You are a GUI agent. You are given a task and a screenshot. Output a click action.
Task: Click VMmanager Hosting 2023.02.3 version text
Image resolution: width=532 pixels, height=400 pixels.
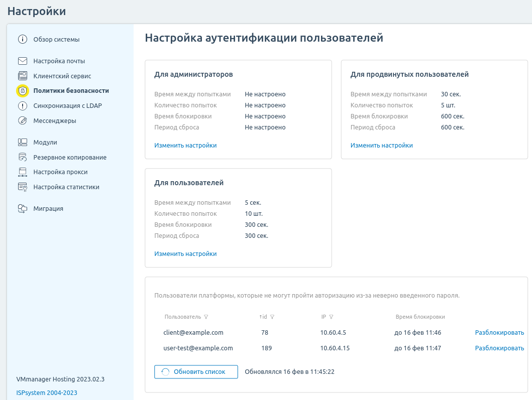60,379
